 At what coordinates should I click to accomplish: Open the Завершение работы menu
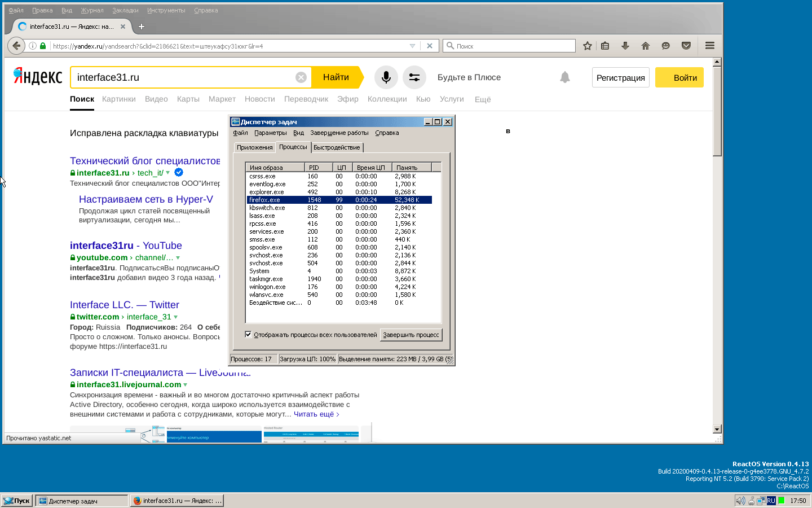coord(339,133)
